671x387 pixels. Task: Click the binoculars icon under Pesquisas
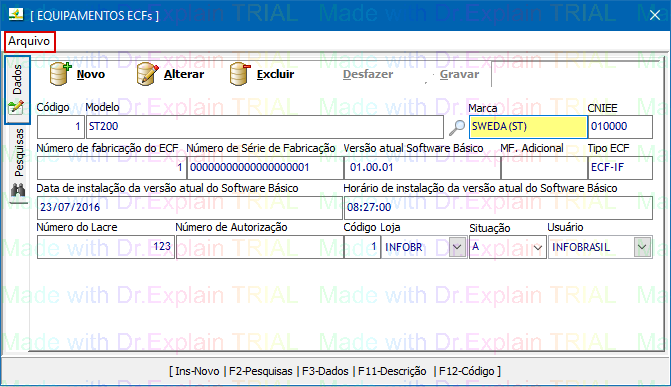tap(18, 190)
